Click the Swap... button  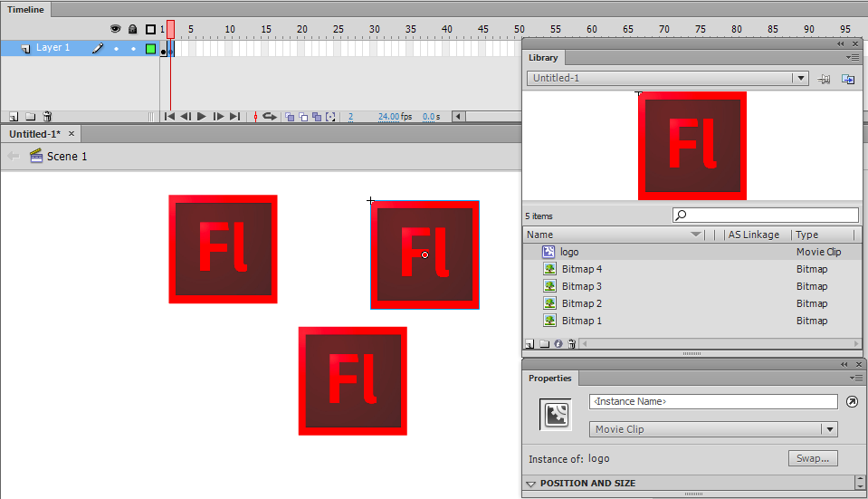point(812,458)
